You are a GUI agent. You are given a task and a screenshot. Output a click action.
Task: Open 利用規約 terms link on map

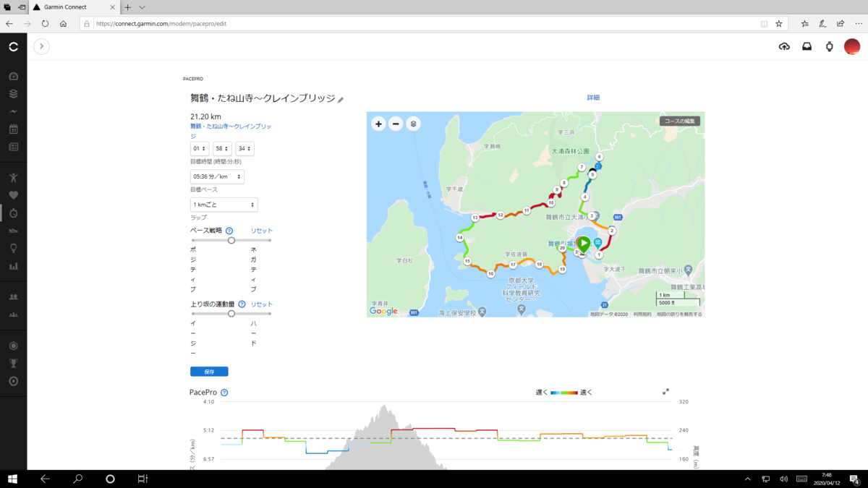642,314
